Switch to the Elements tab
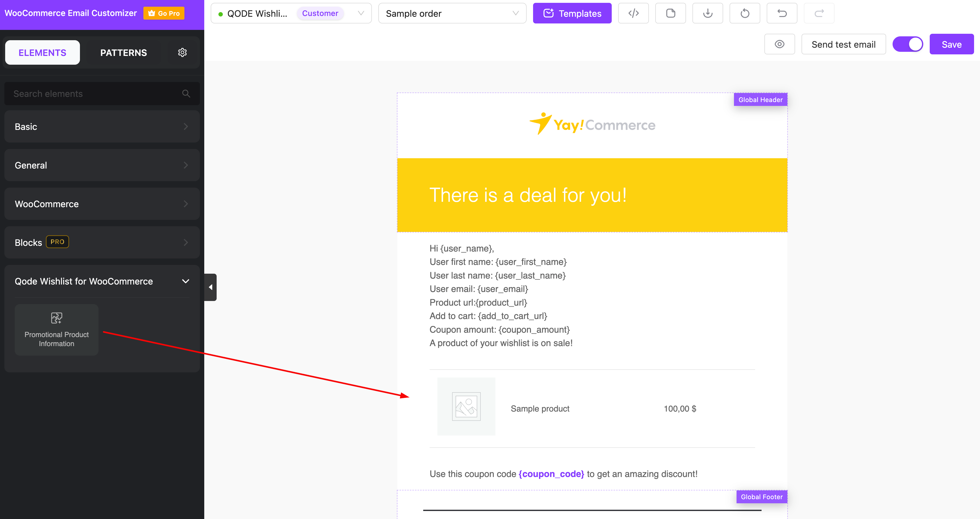Viewport: 980px width, 519px height. (x=42, y=53)
